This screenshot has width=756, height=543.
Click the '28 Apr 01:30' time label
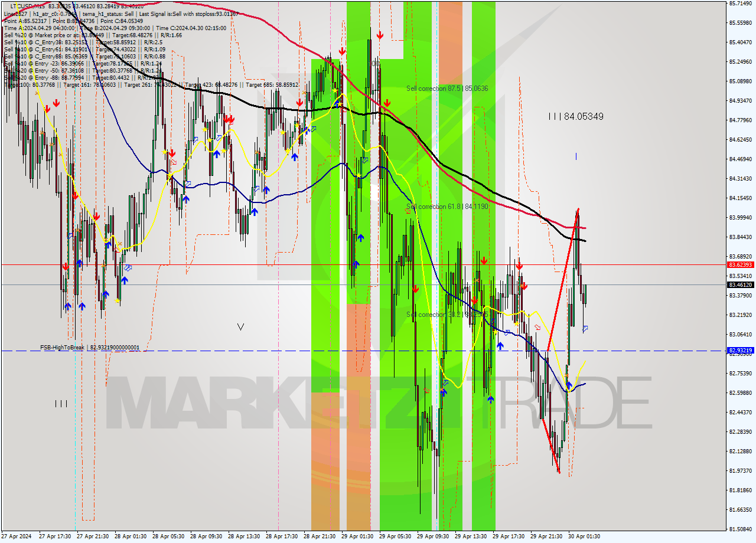(131, 537)
